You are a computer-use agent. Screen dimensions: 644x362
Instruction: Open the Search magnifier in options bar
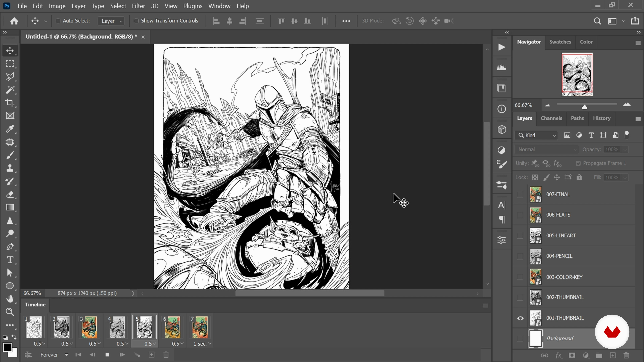point(597,21)
